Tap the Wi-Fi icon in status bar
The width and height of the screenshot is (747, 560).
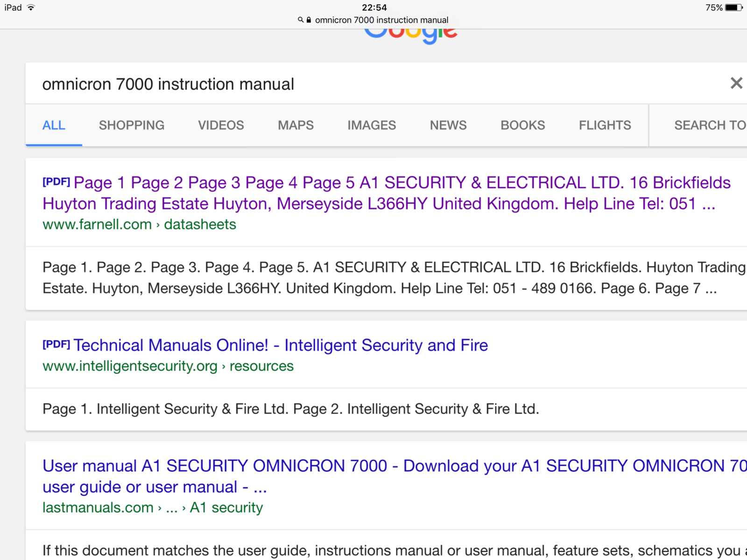[x=31, y=7]
